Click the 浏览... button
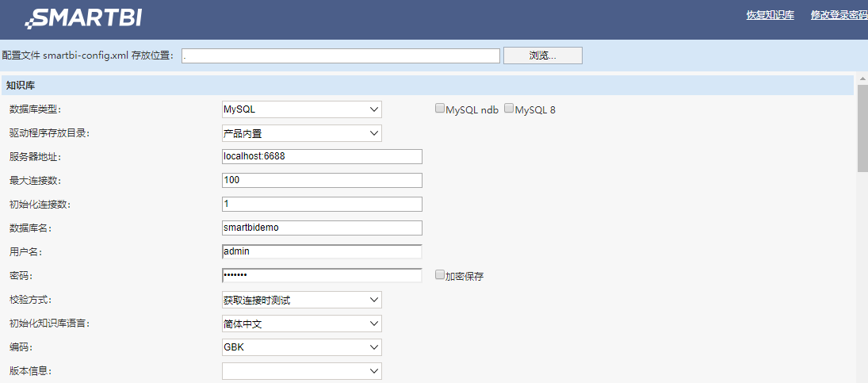The image size is (868, 383). click(542, 56)
